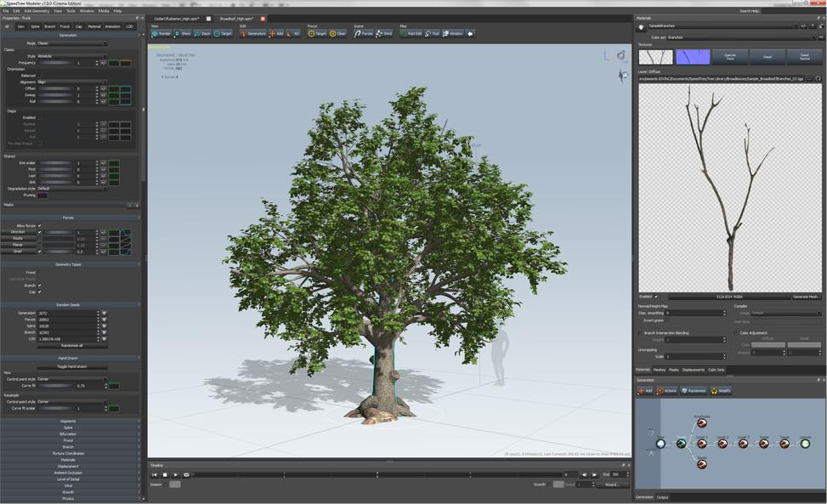827x504 pixels.
Task: Open the Tools menu
Action: (x=71, y=10)
